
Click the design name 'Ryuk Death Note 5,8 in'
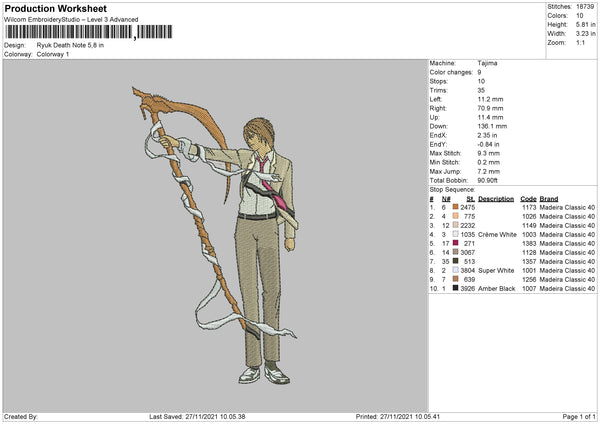pos(70,45)
